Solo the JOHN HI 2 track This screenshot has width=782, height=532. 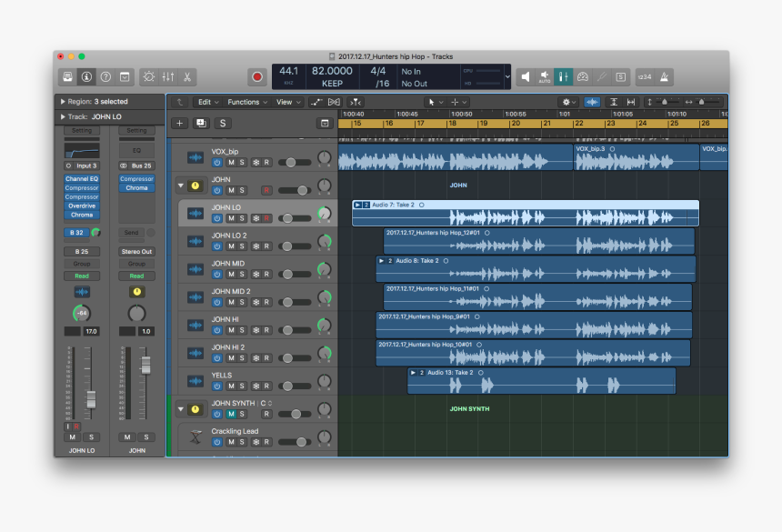click(242, 358)
